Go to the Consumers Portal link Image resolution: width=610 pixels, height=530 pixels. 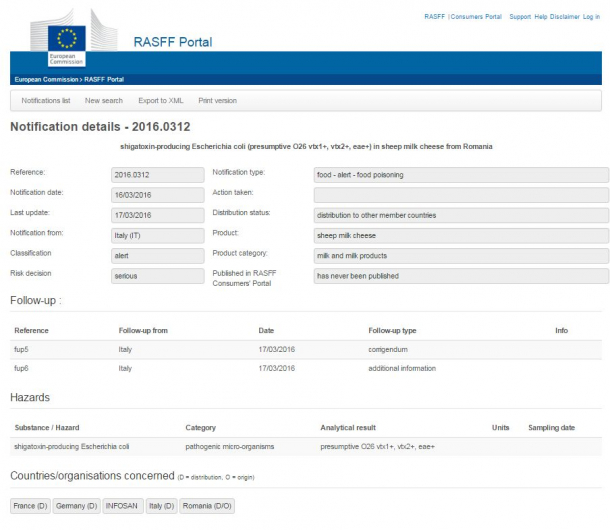(476, 17)
